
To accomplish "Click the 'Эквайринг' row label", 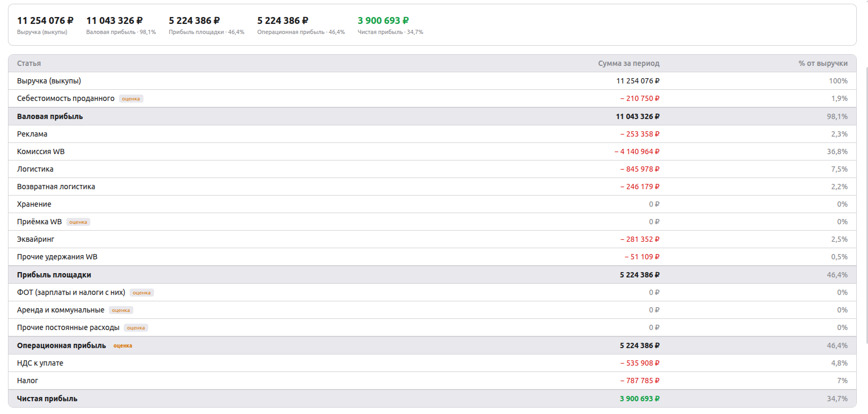I will (36, 239).
